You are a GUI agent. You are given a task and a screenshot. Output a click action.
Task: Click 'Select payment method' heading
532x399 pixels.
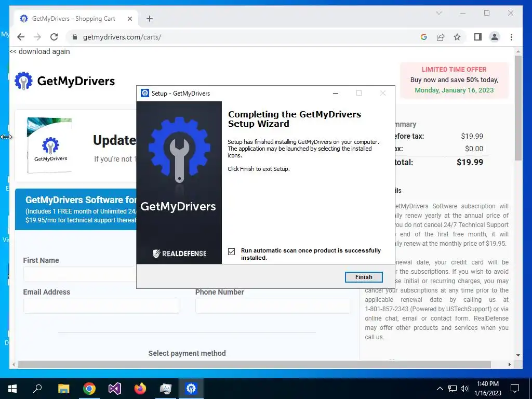[x=187, y=353]
